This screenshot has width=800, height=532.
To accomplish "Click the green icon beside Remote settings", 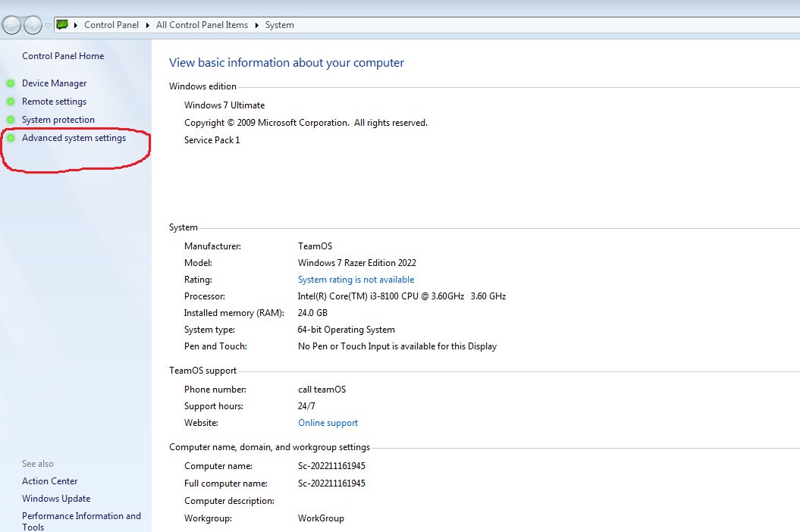I will 10,102.
